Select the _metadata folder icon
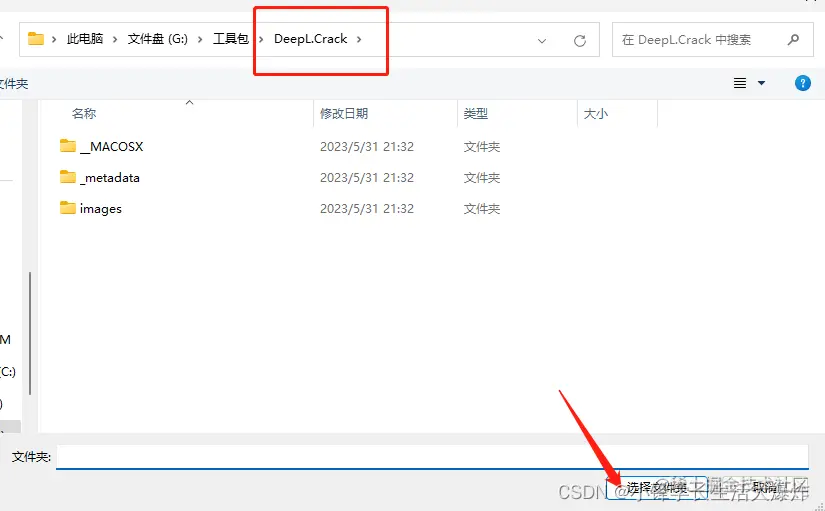Screen dimensions: 825x511 (x=67, y=177)
